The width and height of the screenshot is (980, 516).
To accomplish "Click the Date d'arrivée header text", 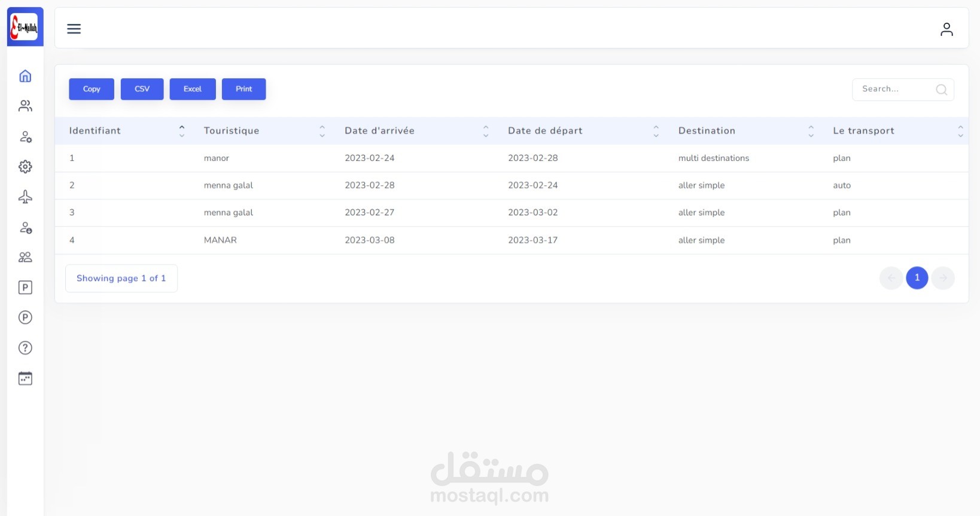I will tap(379, 130).
